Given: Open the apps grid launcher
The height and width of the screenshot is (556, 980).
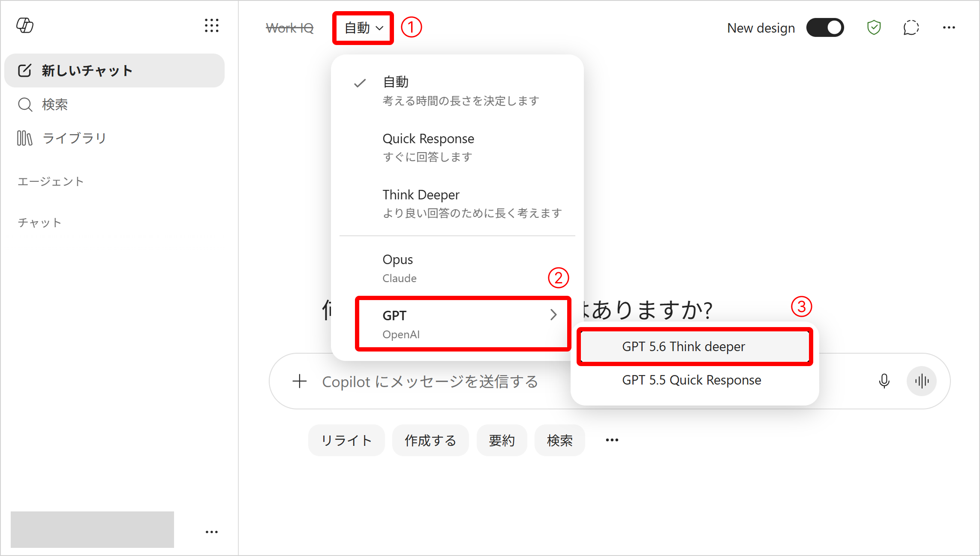Looking at the screenshot, I should (212, 26).
